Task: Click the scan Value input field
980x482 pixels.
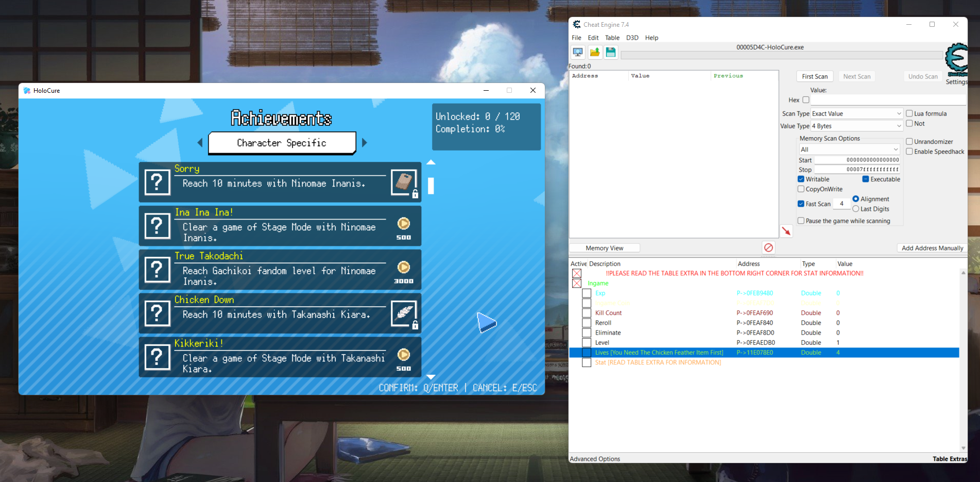Action: click(x=889, y=100)
